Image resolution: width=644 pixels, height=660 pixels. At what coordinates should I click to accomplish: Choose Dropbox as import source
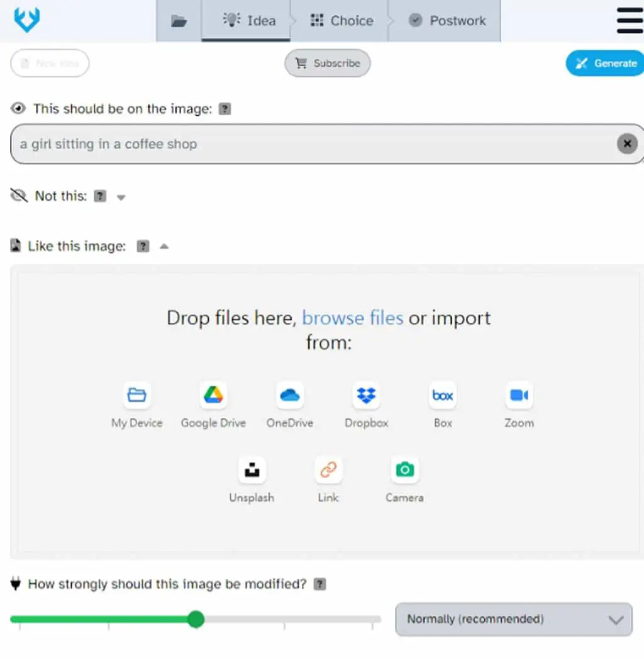367,405
